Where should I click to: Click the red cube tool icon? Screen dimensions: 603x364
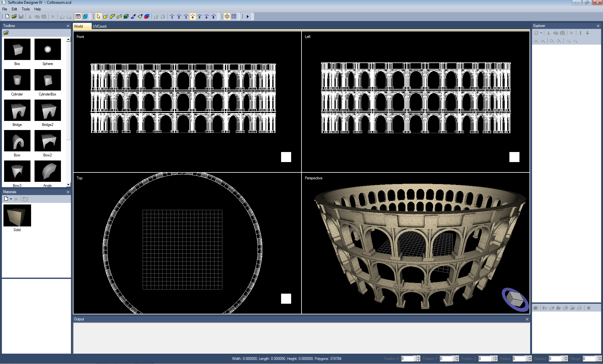147,17
